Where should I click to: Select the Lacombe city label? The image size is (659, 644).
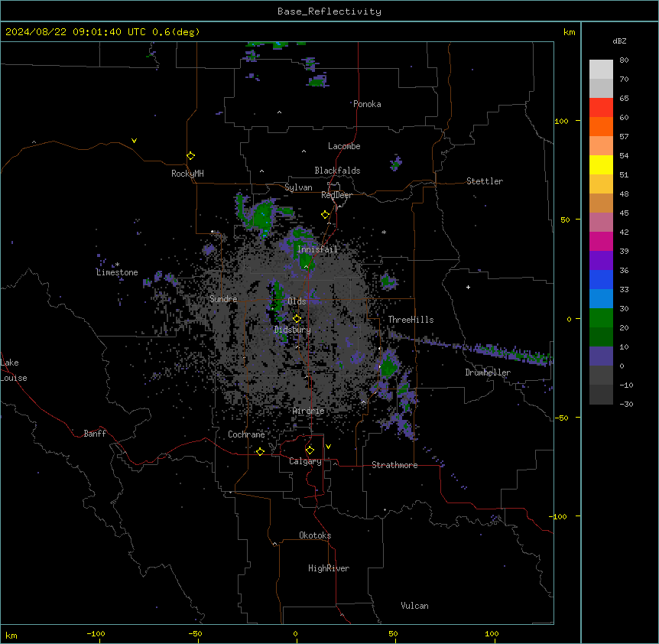tap(344, 146)
